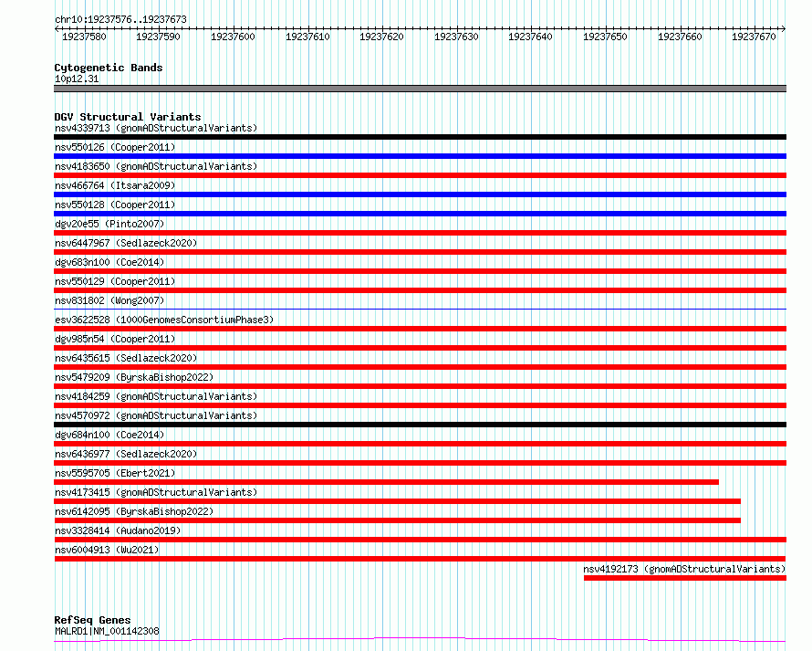Screen dimensions: 812x651
Task: Click the red bar for esv3622528
Action: tap(420, 329)
